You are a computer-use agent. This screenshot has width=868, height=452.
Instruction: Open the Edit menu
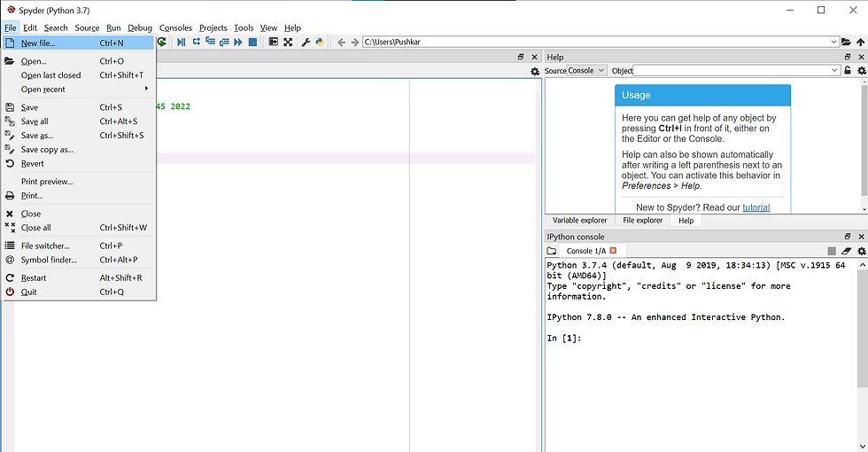coord(30,27)
